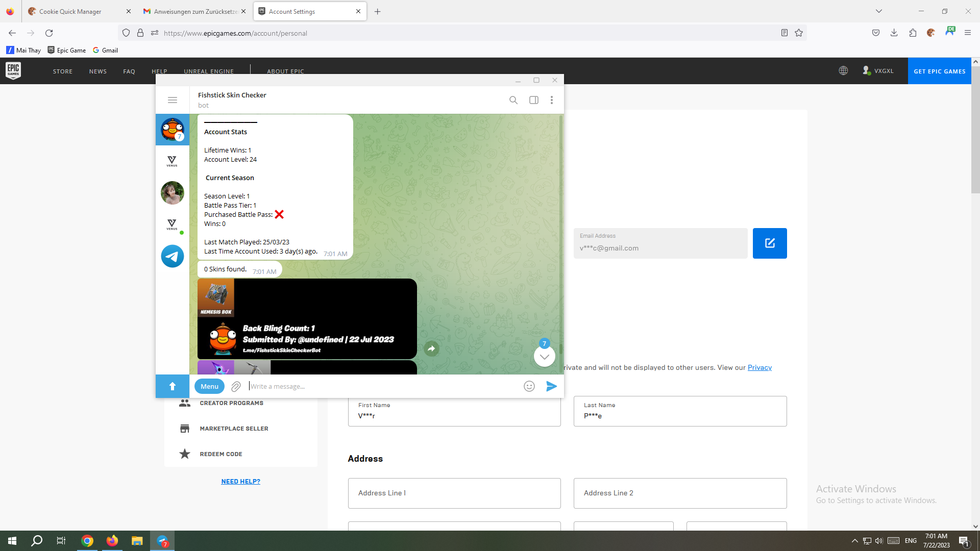Screen dimensions: 980x551
Task: Open VXGXL account user menu
Action: coord(878,71)
